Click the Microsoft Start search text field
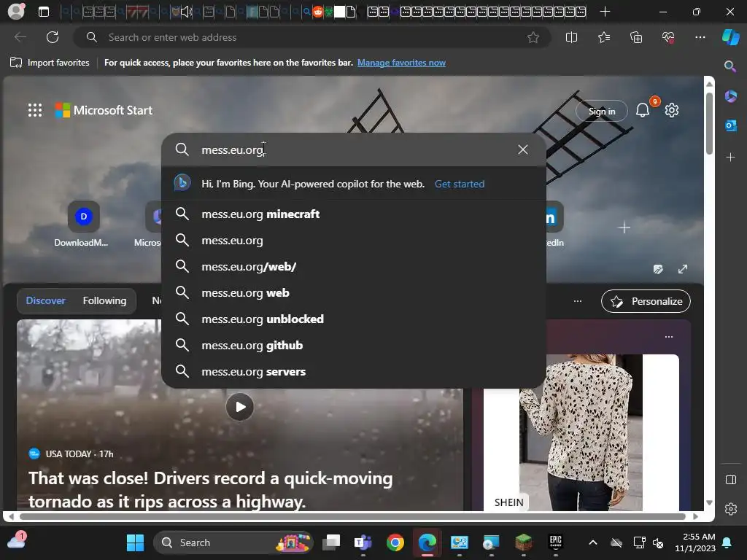The height and width of the screenshot is (560, 747). pyautogui.click(x=352, y=149)
